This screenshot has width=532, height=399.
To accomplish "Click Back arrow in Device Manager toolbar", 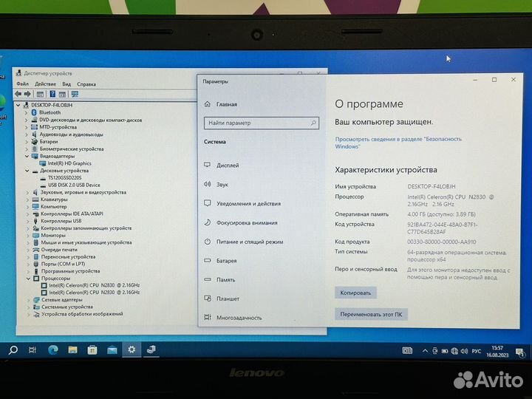I will (x=18, y=94).
